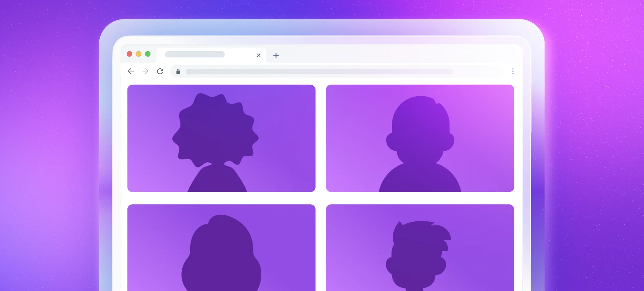Select the long-haired participant video tile
This screenshot has height=291, width=644.
pyautogui.click(x=221, y=248)
